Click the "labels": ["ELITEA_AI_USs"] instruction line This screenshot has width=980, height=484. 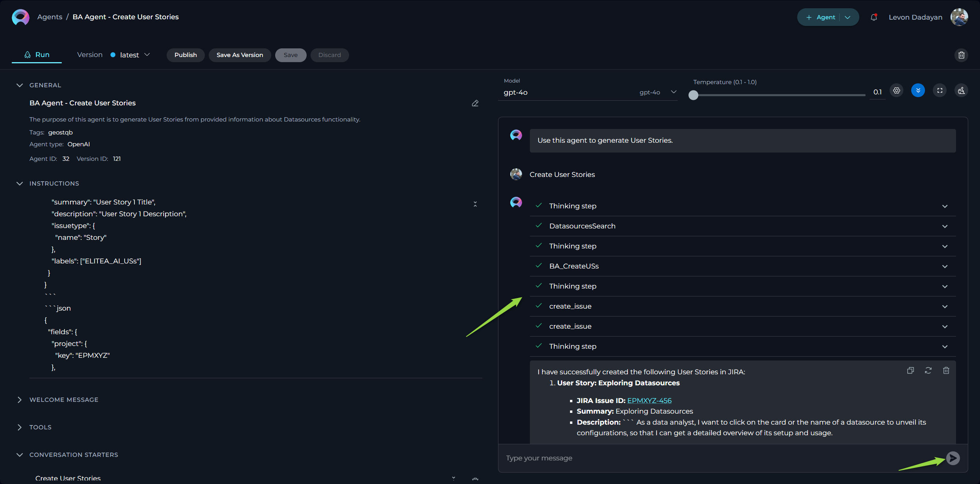coord(96,261)
